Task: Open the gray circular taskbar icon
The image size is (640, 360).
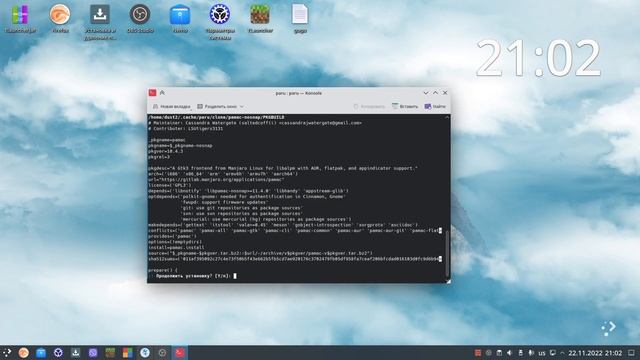Action: click(x=162, y=353)
